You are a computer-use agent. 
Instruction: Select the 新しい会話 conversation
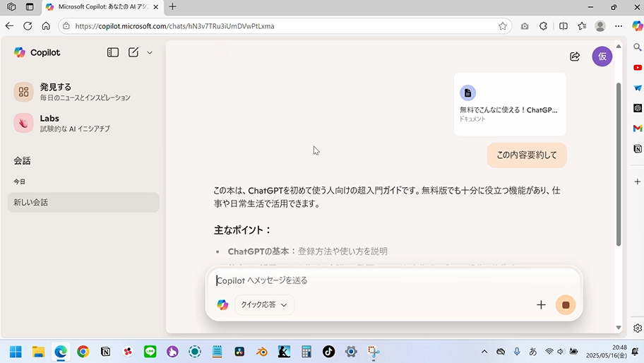(x=83, y=203)
